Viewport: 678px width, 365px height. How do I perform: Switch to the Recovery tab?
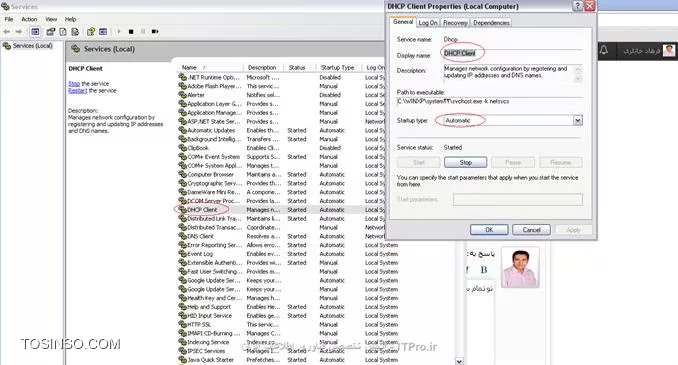[x=455, y=22]
